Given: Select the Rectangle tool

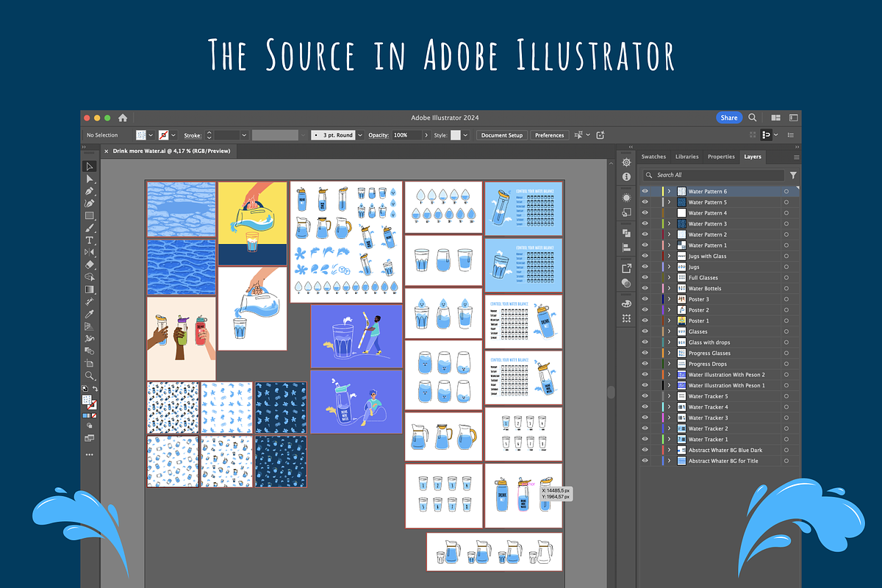Looking at the screenshot, I should [90, 216].
